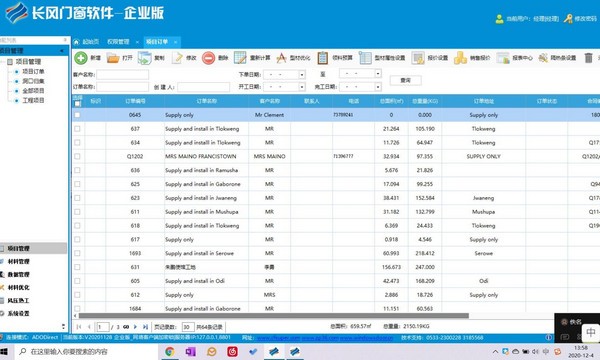Check the box for order 623
This screenshot has height=360, width=600.
tap(77, 198)
